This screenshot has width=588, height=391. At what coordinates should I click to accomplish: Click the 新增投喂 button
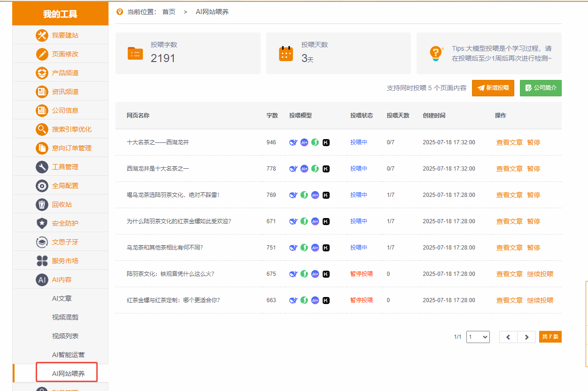click(493, 88)
